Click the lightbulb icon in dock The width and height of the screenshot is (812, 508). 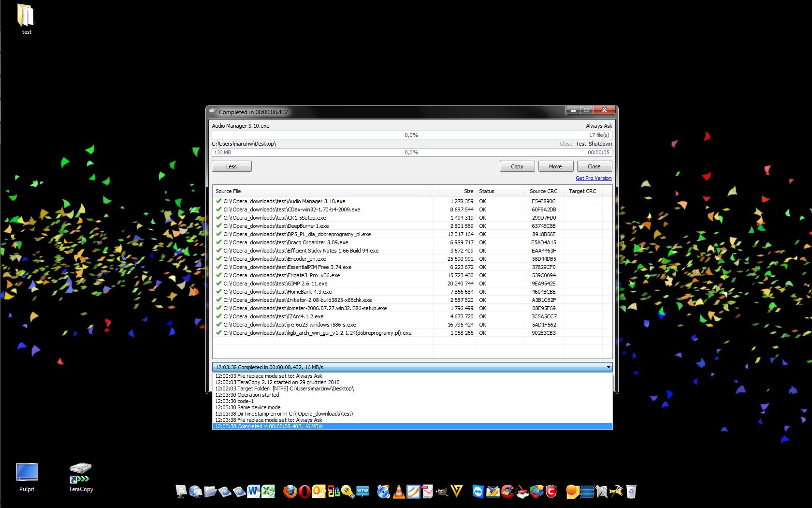(348, 492)
